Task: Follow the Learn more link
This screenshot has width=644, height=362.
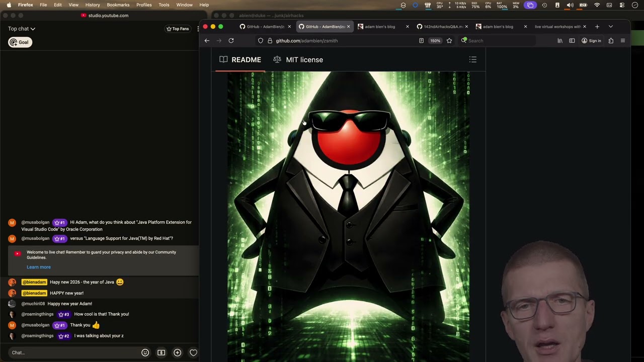Action: (x=39, y=267)
